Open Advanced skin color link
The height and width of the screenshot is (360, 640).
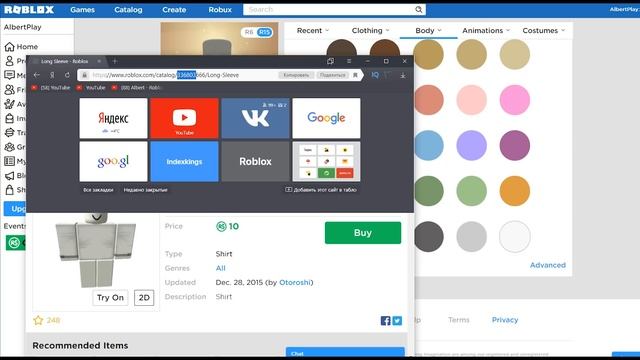point(548,265)
